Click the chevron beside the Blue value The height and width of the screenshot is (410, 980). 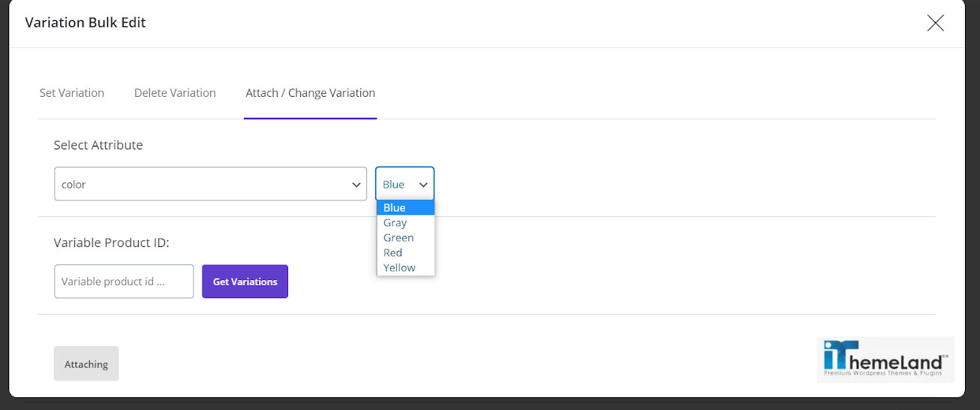(423, 185)
